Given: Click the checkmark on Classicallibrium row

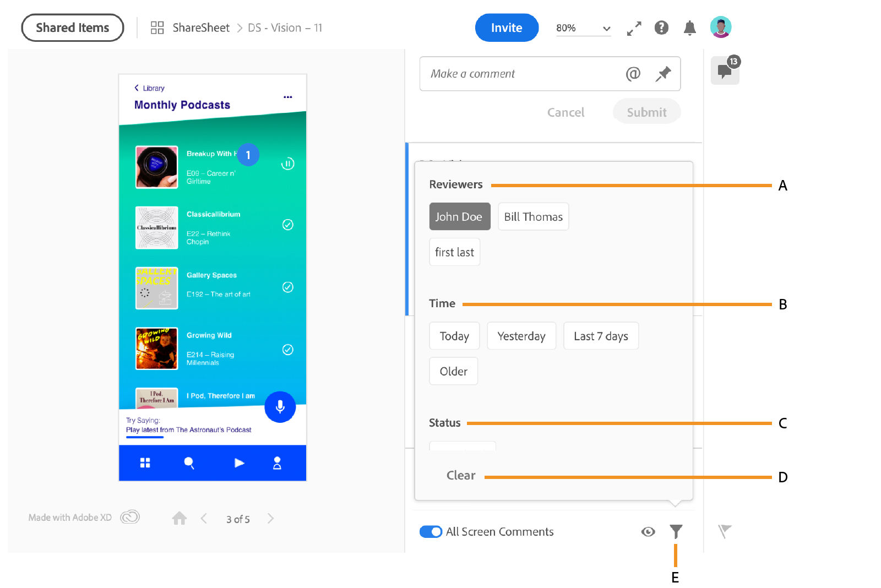Looking at the screenshot, I should [287, 225].
